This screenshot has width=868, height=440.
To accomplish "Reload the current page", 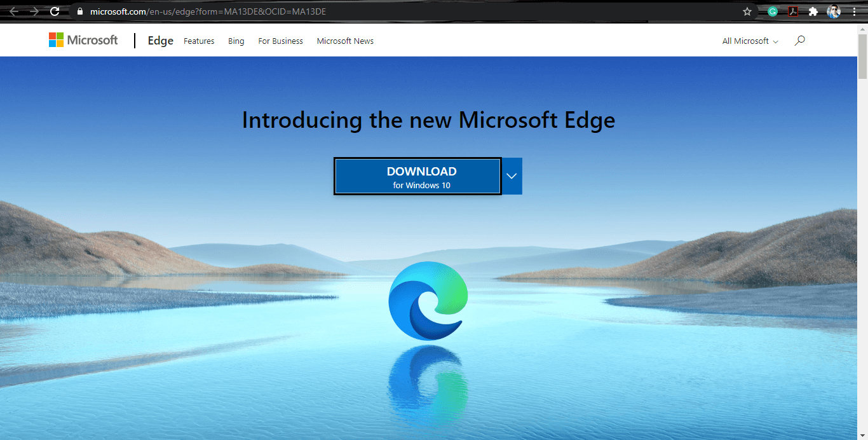I will (55, 11).
